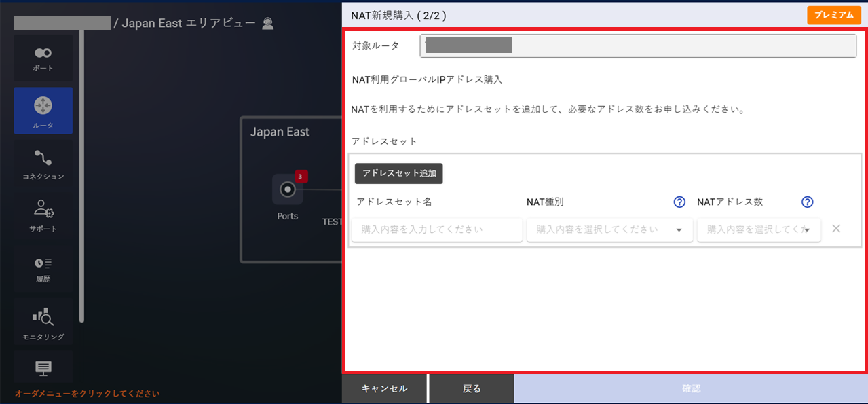This screenshot has width=868, height=404.
Task: Click the NAT新規購入 ( 2/2 ) title
Action: click(x=398, y=15)
